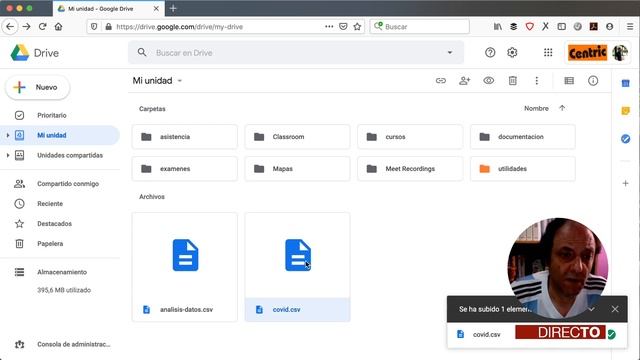Show details info panel
The height and width of the screenshot is (360, 640).
pyautogui.click(x=593, y=81)
